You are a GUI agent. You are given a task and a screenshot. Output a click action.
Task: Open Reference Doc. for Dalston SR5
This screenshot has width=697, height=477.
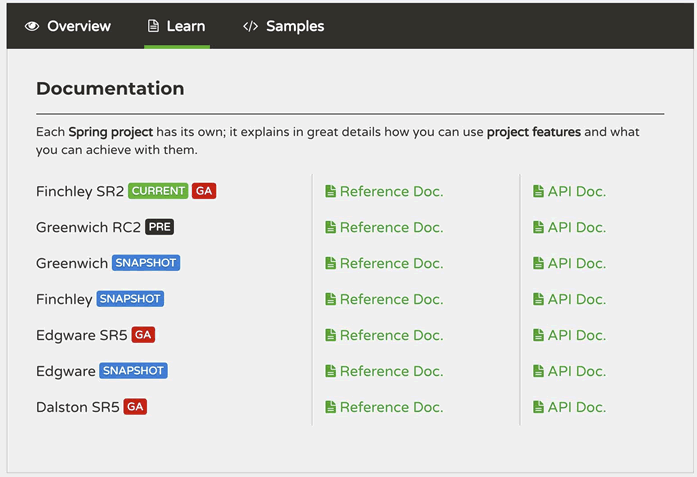[391, 407]
